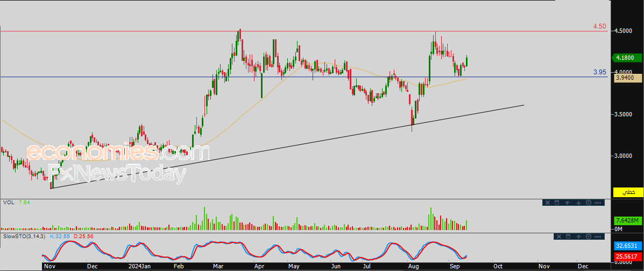Image resolution: width=644 pixels, height=271 pixels.
Task: Click the 3.5000 price axis label
Action: point(624,114)
